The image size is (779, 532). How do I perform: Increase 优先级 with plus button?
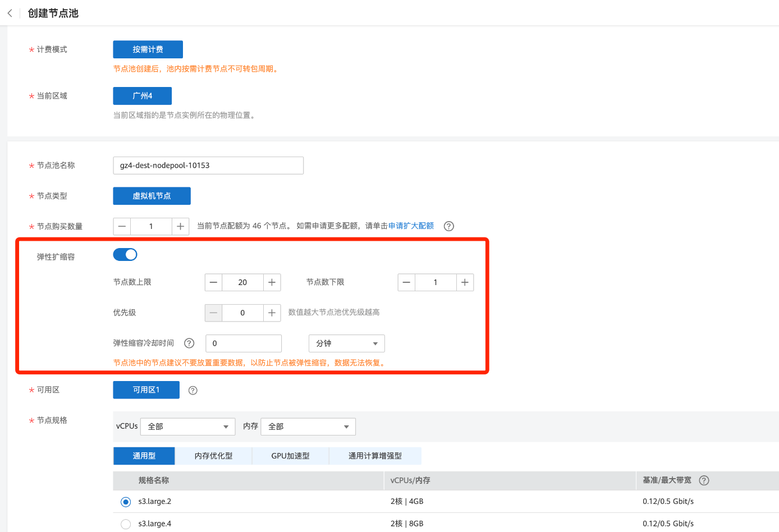click(272, 313)
